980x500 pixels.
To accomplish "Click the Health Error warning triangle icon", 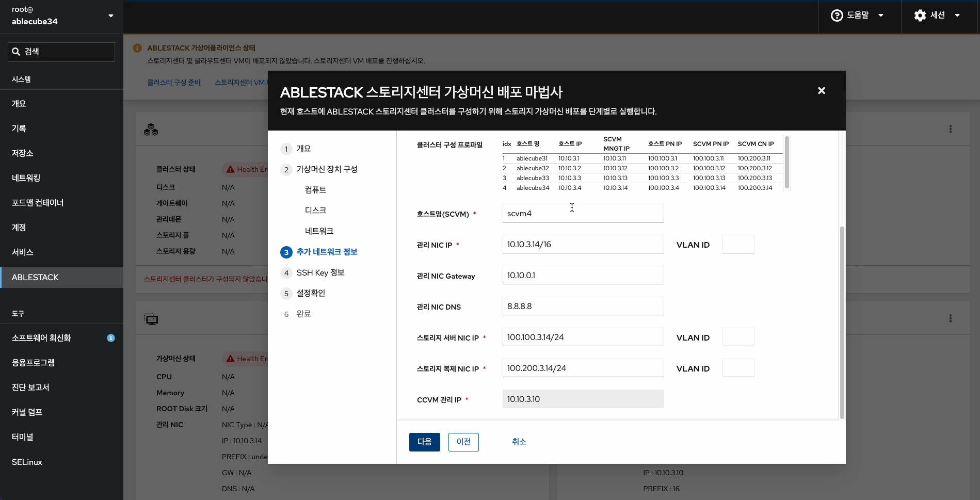I will coord(230,169).
